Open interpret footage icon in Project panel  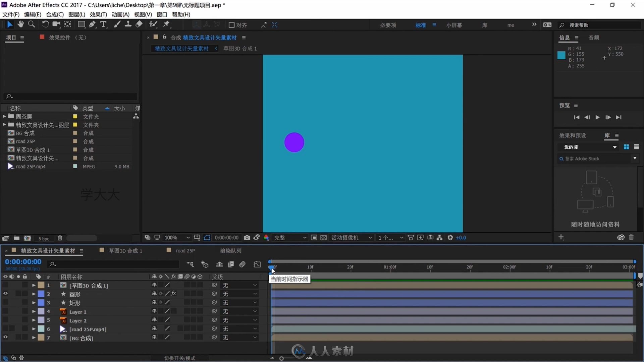pos(5,238)
